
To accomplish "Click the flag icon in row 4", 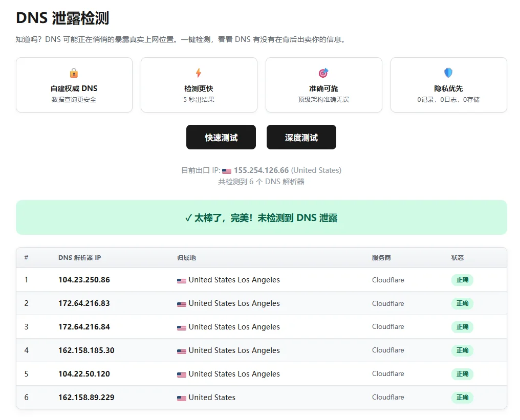I will (x=181, y=351).
